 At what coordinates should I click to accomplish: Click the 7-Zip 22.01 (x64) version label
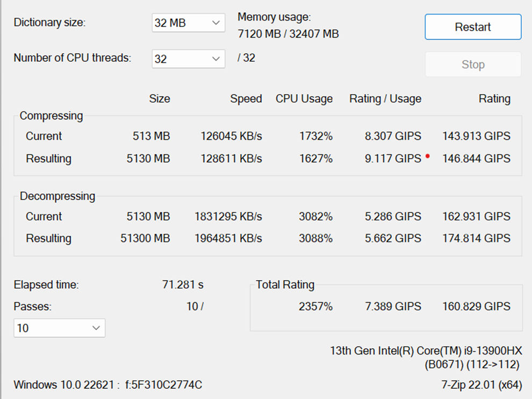[x=481, y=385]
